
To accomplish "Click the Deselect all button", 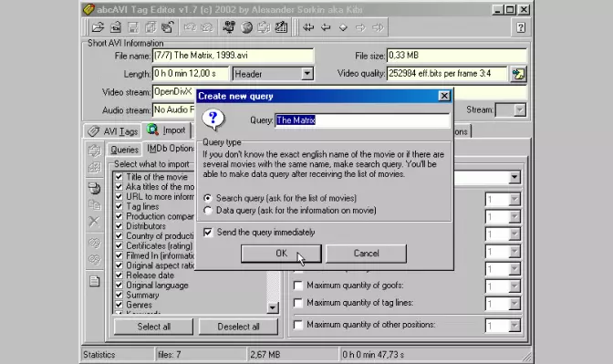I will 238,327.
